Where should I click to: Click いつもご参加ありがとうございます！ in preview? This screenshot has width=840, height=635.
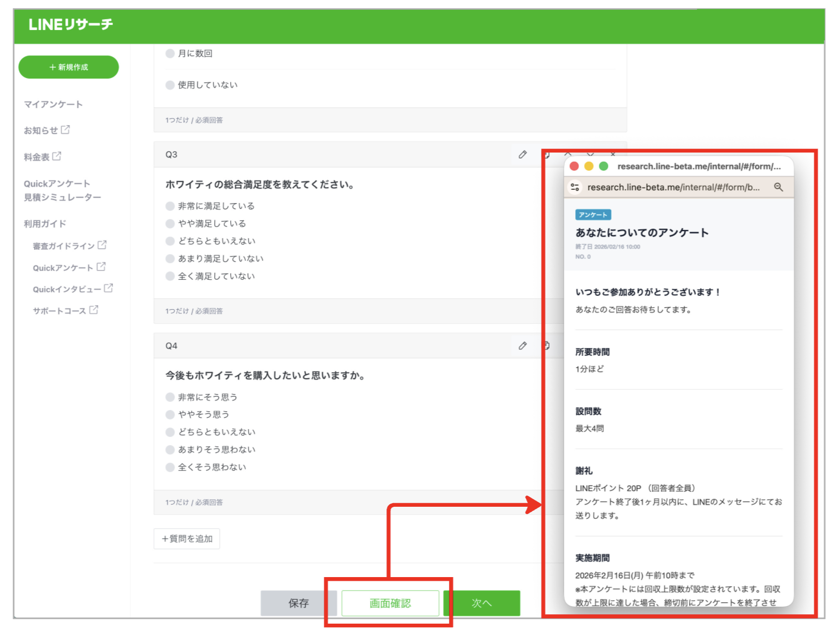click(648, 292)
